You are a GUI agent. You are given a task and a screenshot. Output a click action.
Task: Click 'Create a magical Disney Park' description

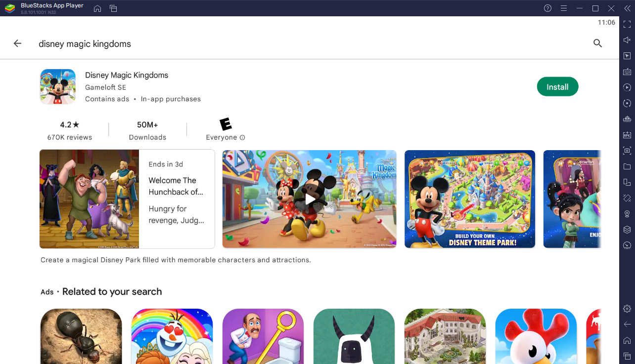pyautogui.click(x=176, y=260)
